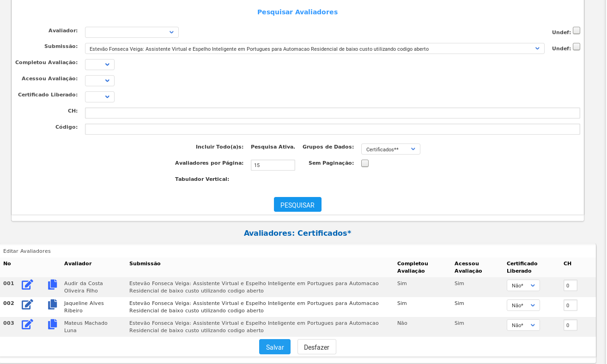Copy row of Audir da Costa Oliveira Filho
This screenshot has width=607, height=364.
53,285
